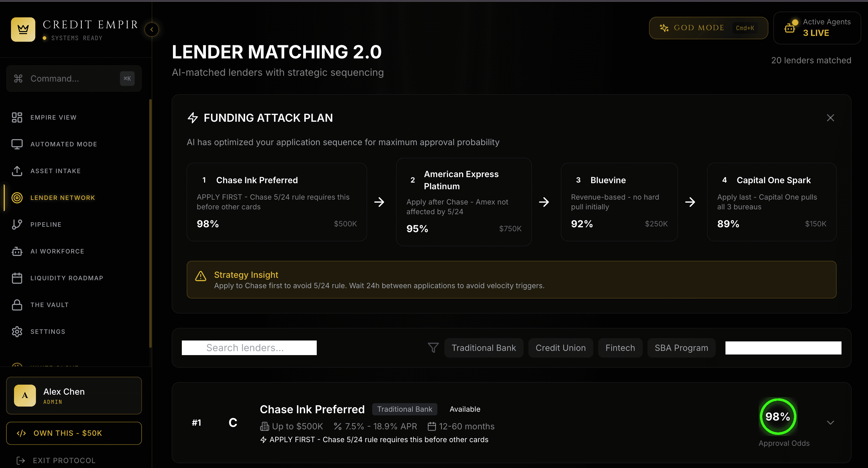The image size is (868, 468).
Task: Dismiss the Funding Attack Plan panel
Action: pyautogui.click(x=830, y=118)
